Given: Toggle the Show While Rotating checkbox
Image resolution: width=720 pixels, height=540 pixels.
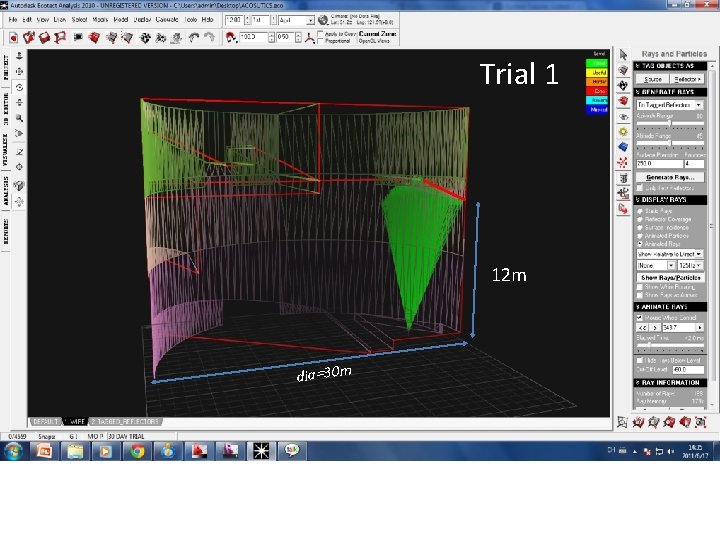Looking at the screenshot, I should (x=640, y=287).
